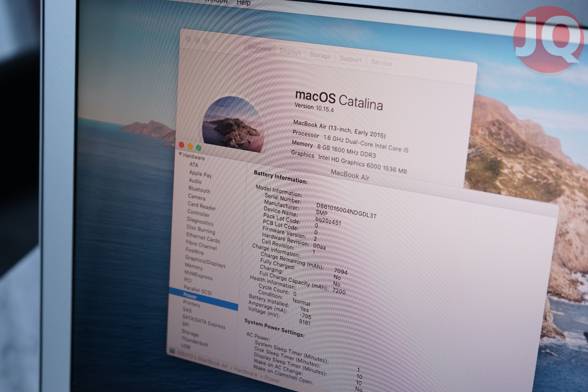This screenshot has height=392, width=588.
Task: Switch to the Overview tab
Action: click(x=260, y=48)
